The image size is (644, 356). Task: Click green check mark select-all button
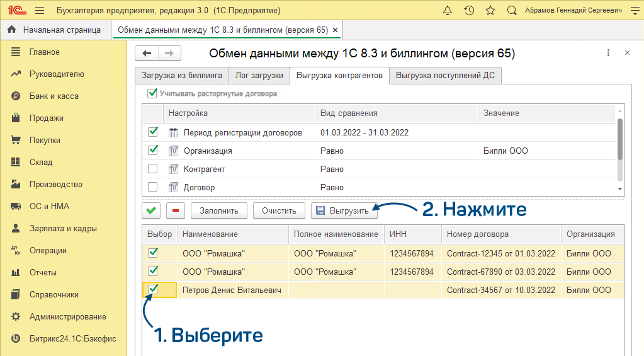151,210
